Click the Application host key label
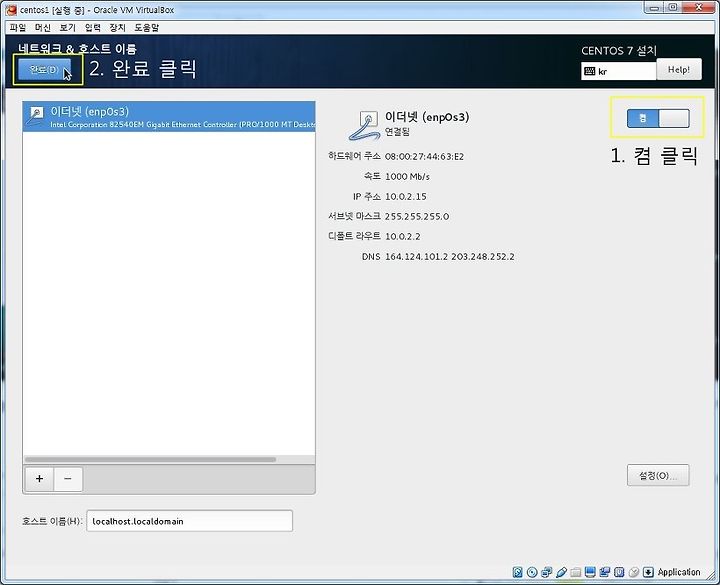The width and height of the screenshot is (720, 585). click(x=679, y=572)
